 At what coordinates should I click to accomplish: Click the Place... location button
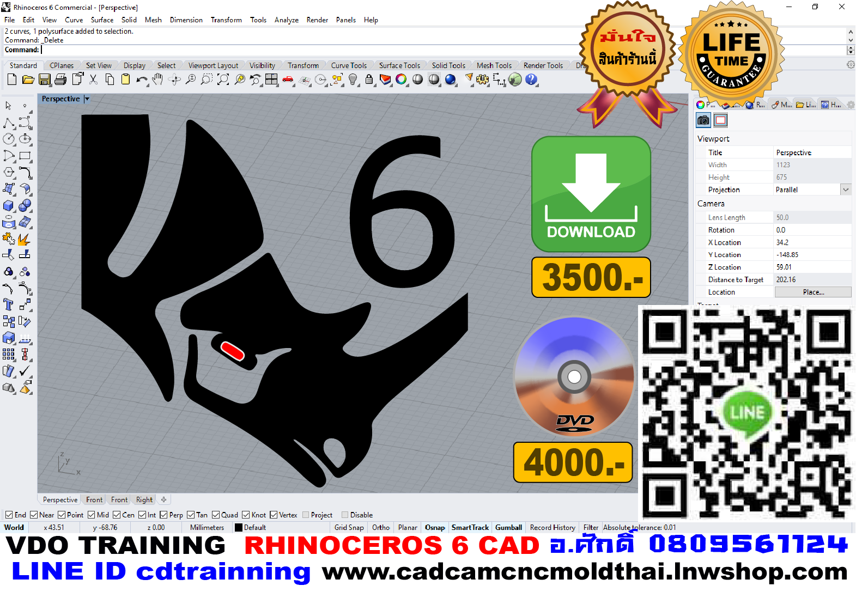pyautogui.click(x=813, y=292)
